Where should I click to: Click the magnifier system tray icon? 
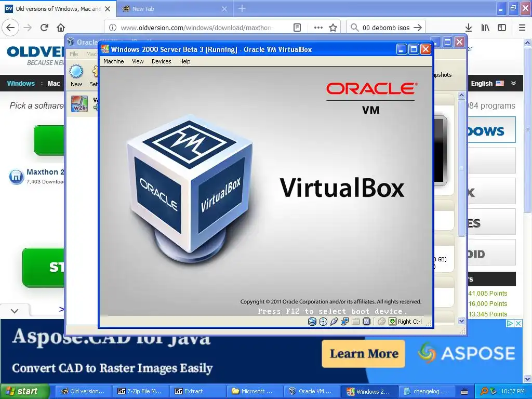[x=484, y=391]
